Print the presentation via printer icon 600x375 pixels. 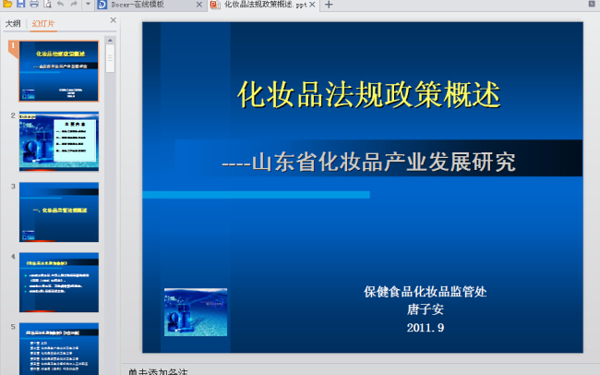[x=34, y=4]
